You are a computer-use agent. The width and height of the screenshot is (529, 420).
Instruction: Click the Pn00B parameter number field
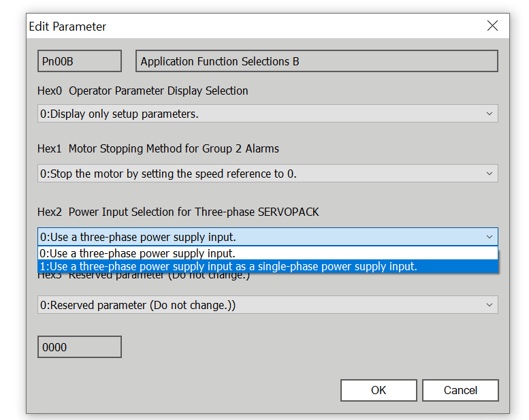[79, 61]
